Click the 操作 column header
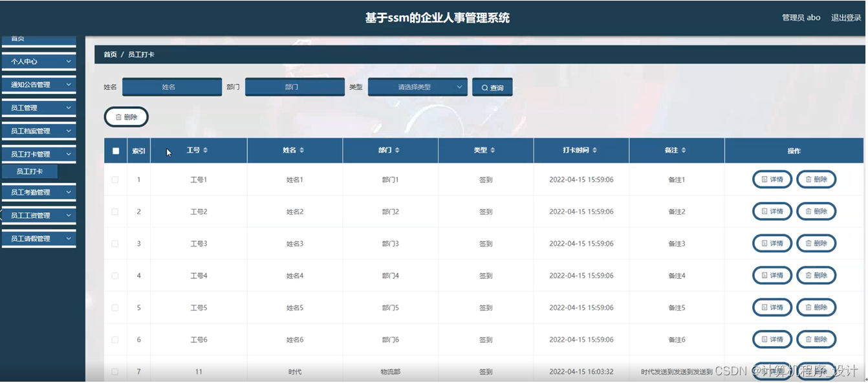 (x=794, y=151)
